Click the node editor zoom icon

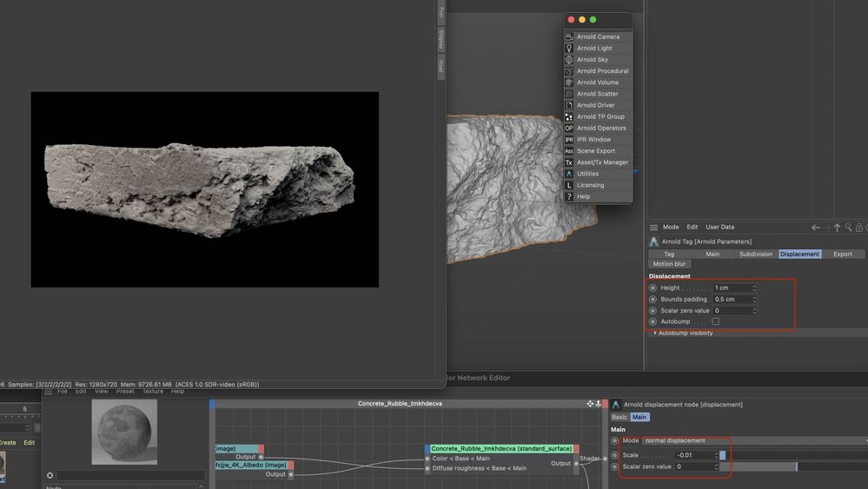pos(599,404)
